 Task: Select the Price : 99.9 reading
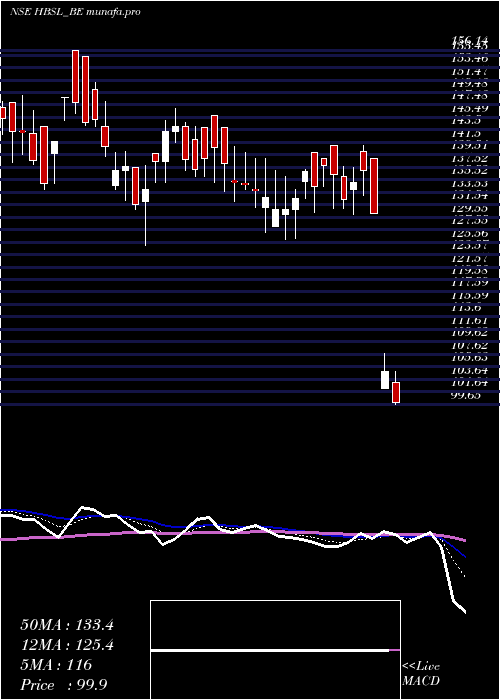tap(64, 685)
